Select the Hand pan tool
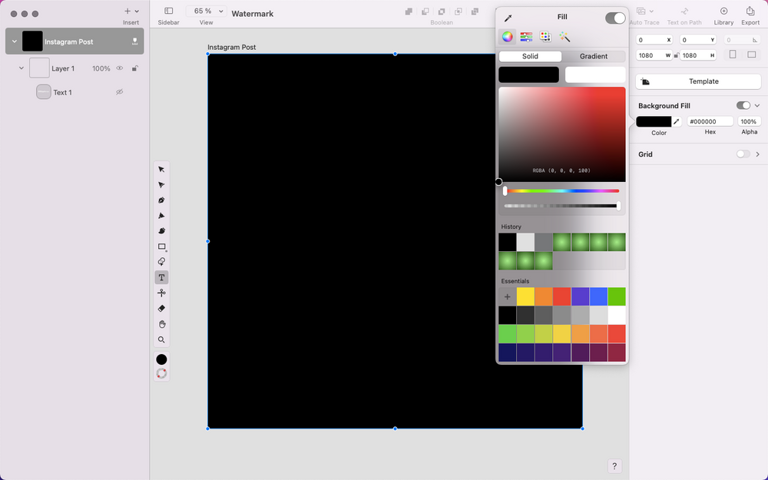768x480 pixels. click(162, 324)
